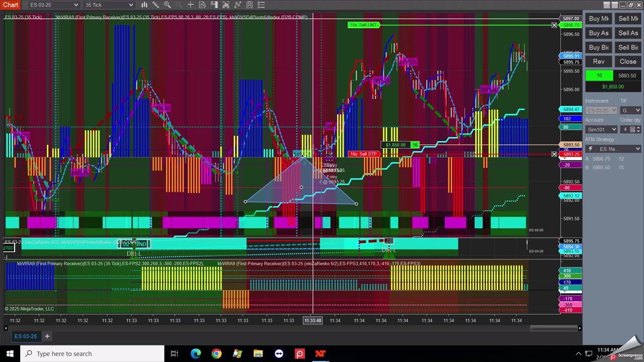Open the Chart Trader Instrument dropdown
The image size is (644, 362).
(601, 110)
